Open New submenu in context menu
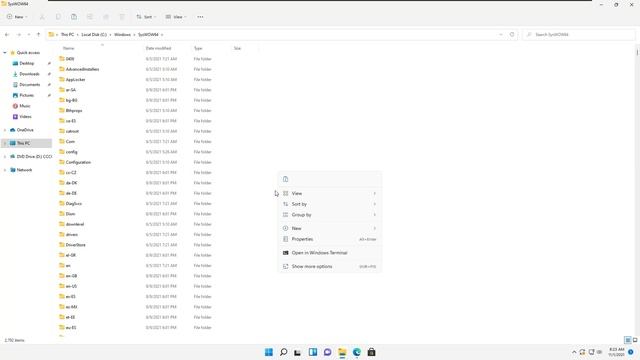The image size is (640, 360). tap(330, 228)
